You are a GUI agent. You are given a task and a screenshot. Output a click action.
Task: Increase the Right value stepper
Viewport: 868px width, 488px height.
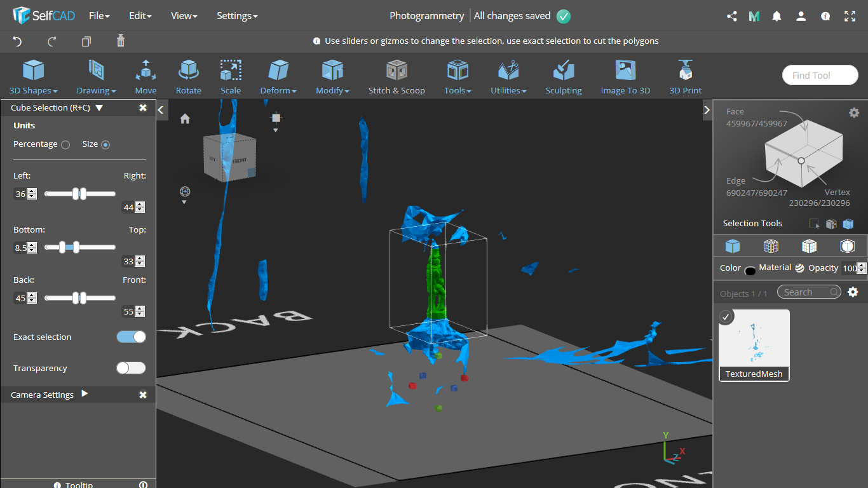coord(140,205)
